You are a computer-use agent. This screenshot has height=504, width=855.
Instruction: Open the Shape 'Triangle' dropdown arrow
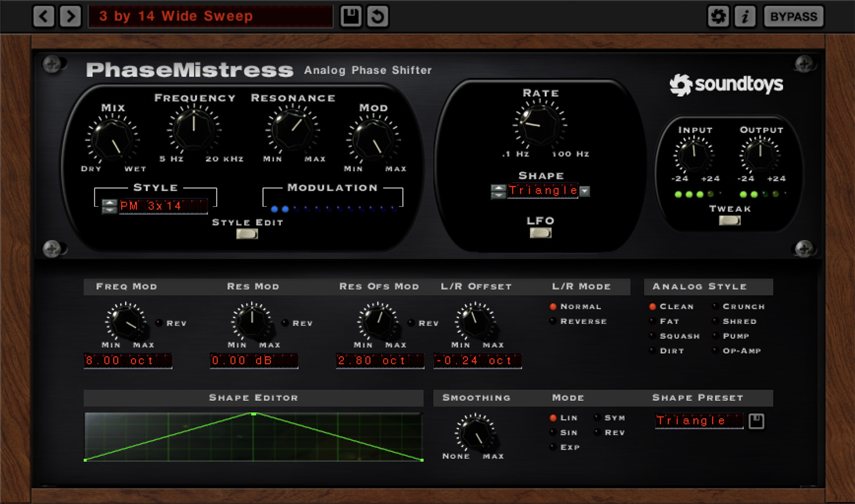[585, 191]
